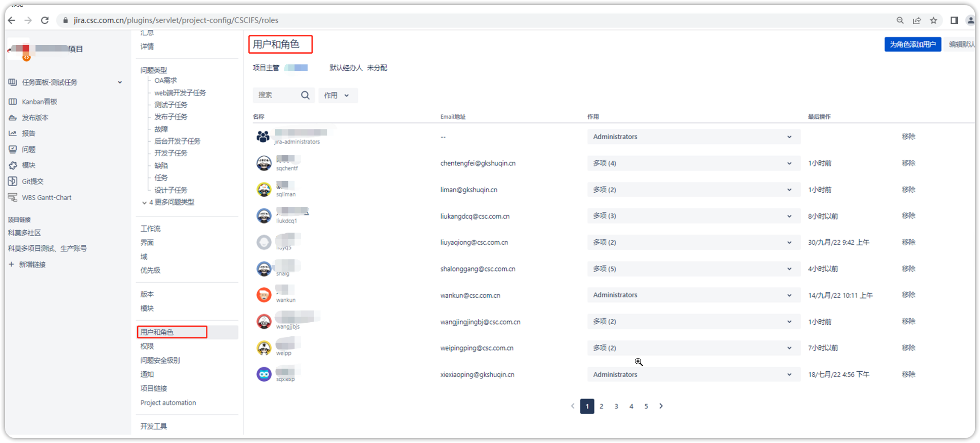Click the search magnifier in user search box
980x443 pixels.
[305, 95]
